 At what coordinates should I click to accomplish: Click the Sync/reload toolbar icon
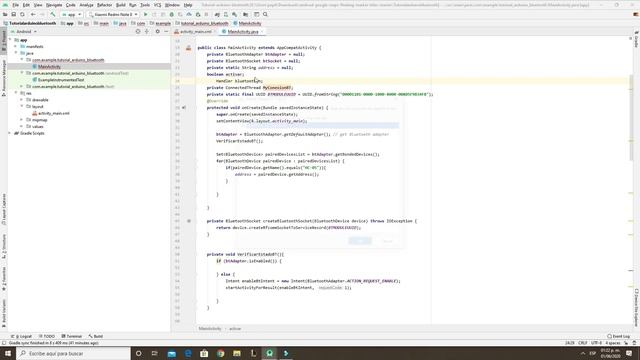(22, 15)
